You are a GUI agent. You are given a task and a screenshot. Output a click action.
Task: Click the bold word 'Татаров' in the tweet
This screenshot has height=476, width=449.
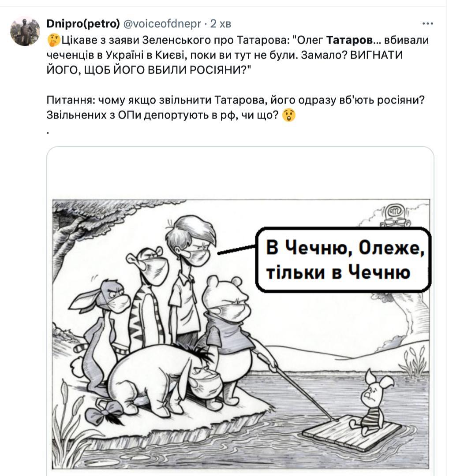pos(349,40)
